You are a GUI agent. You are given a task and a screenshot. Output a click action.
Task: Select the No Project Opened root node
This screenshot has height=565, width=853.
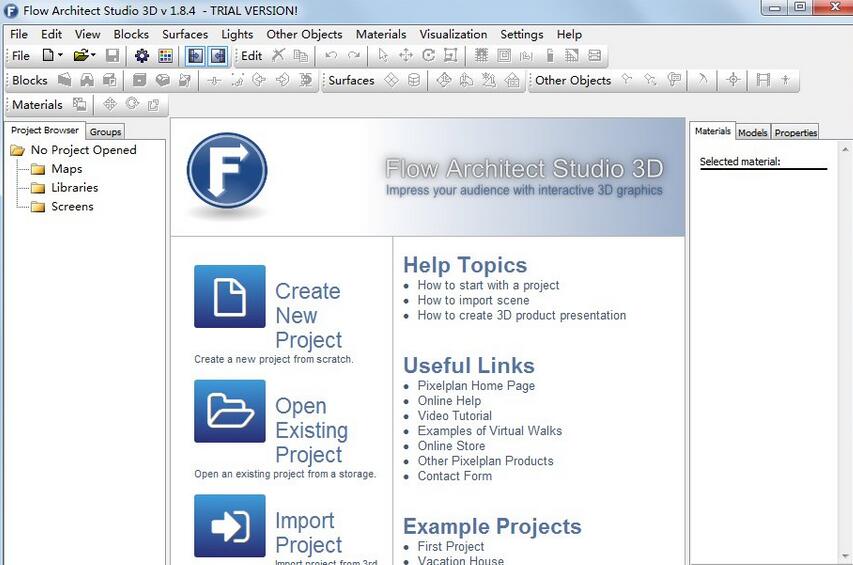click(x=83, y=150)
